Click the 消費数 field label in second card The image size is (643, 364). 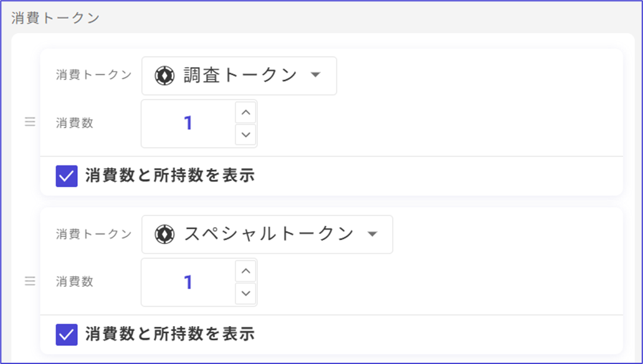click(75, 282)
